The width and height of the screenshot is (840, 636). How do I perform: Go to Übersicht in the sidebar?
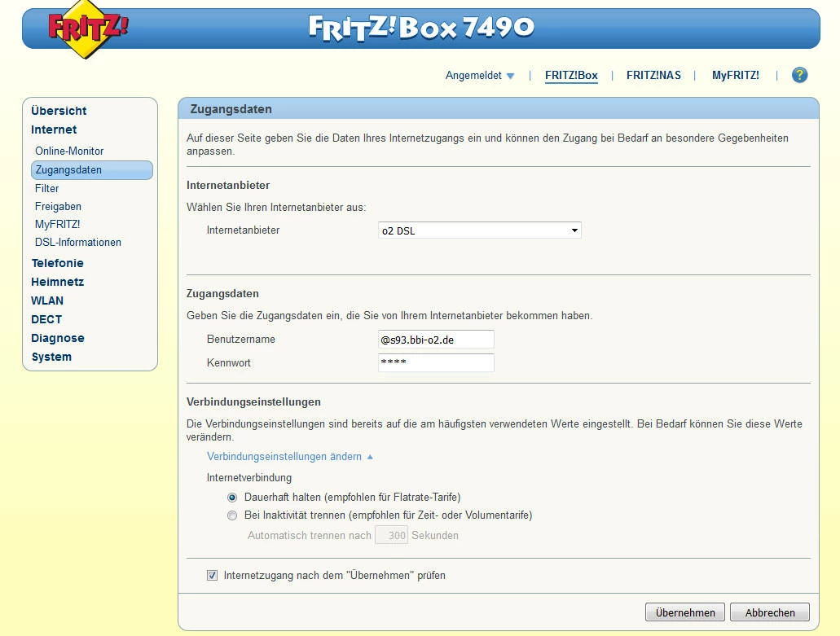point(59,111)
